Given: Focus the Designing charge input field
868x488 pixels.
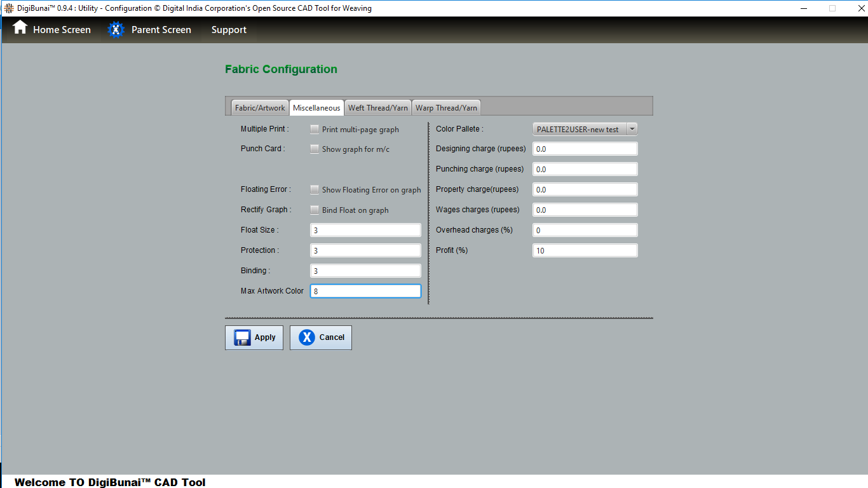Looking at the screenshot, I should click(x=585, y=149).
